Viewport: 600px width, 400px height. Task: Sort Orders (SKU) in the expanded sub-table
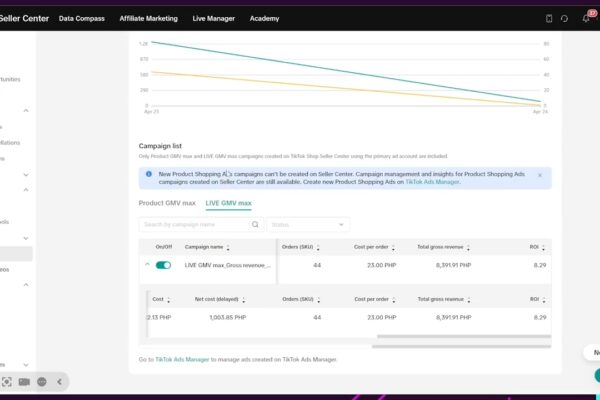click(x=318, y=300)
